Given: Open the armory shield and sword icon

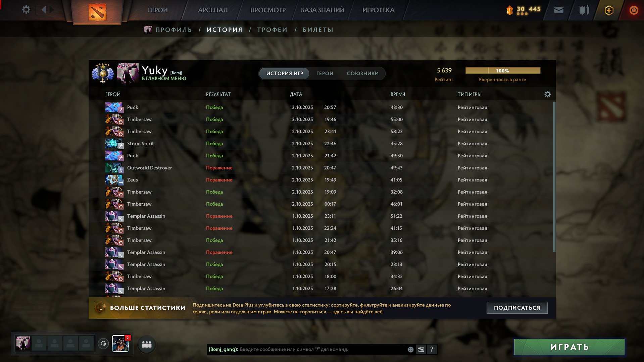Looking at the screenshot, I should (x=584, y=10).
